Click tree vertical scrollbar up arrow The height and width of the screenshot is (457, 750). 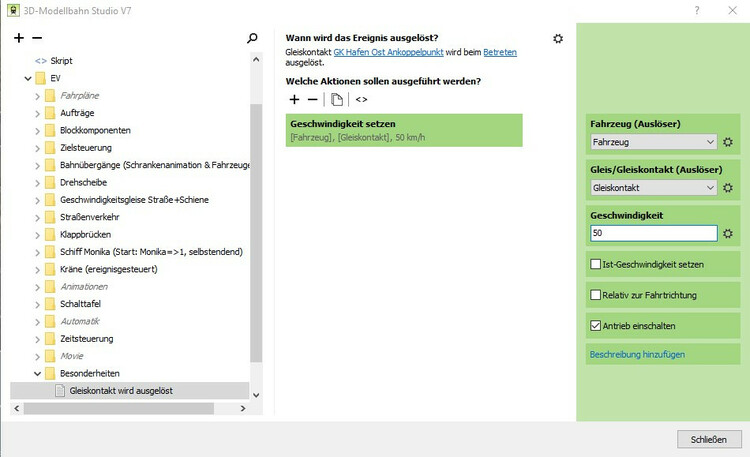[256, 59]
